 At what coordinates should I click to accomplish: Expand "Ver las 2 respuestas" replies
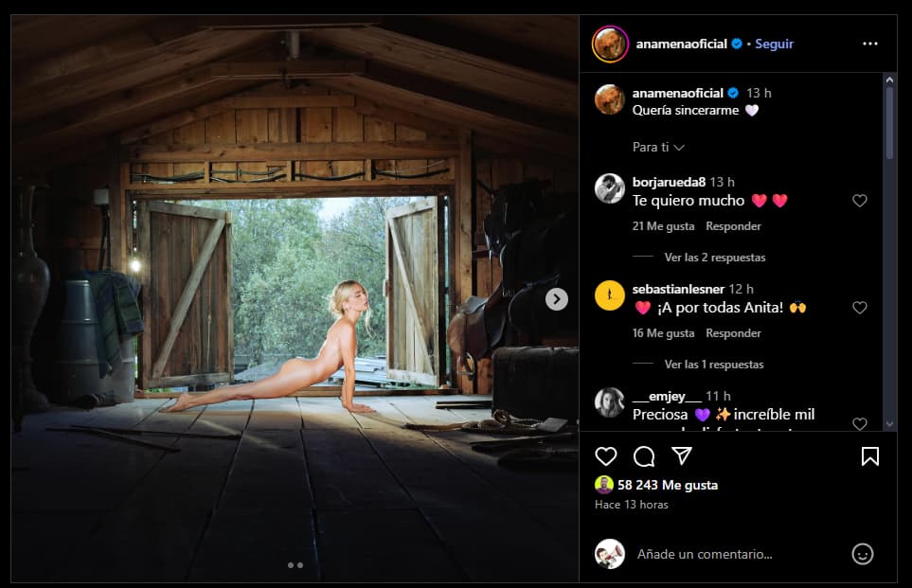point(714,258)
